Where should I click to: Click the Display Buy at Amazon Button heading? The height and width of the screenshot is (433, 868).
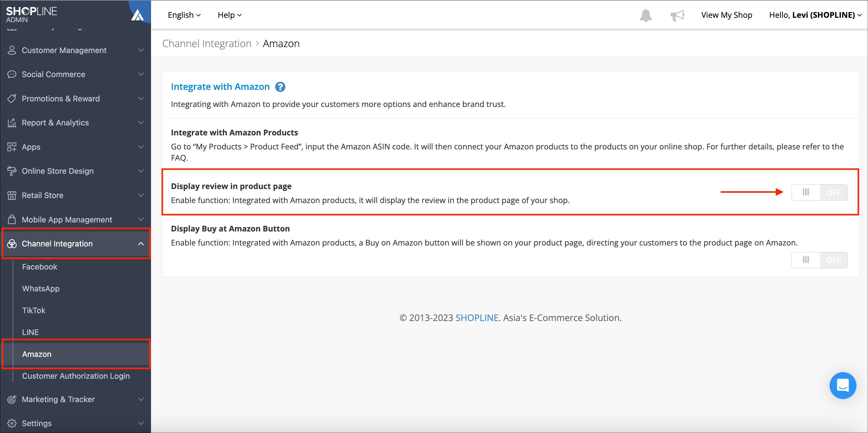230,228
